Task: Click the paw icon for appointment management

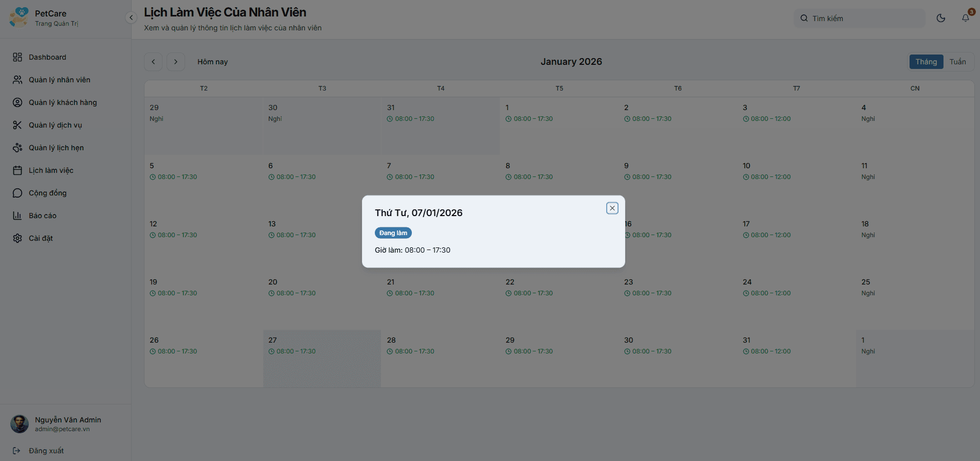Action: pos(17,148)
